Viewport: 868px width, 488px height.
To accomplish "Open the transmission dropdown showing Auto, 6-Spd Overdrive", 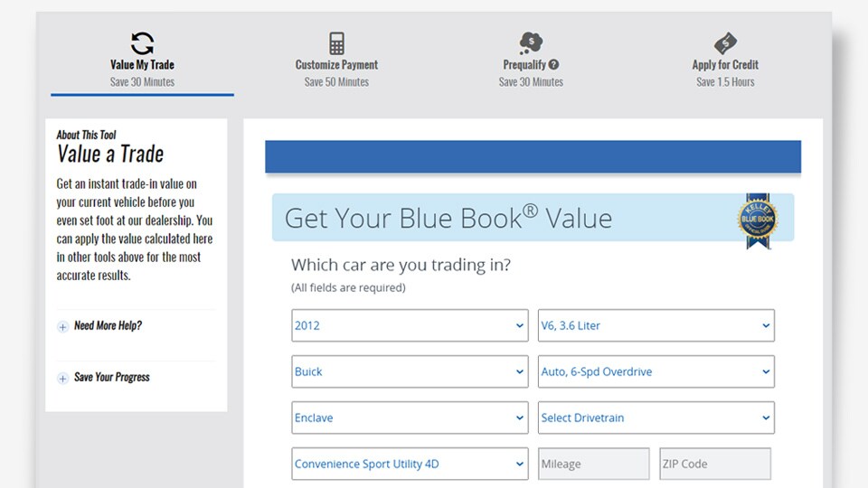I will [x=656, y=371].
